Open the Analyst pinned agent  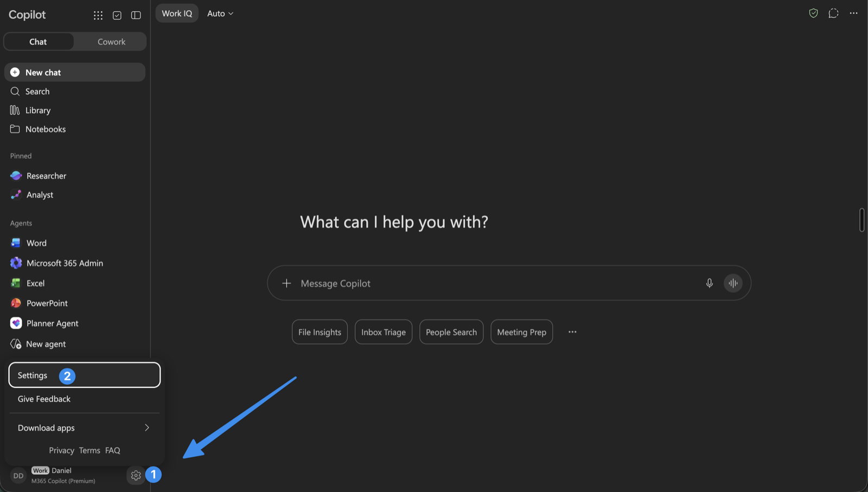(75, 195)
